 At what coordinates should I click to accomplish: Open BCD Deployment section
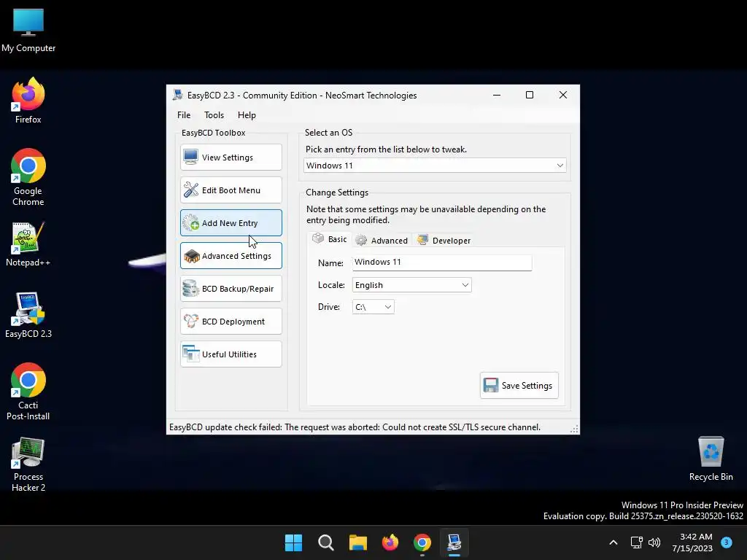pyautogui.click(x=231, y=322)
